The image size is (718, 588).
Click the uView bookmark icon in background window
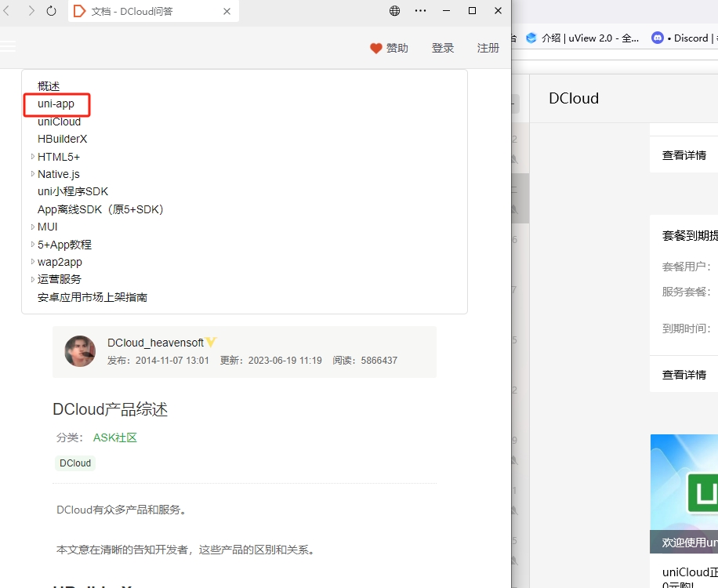click(x=531, y=38)
